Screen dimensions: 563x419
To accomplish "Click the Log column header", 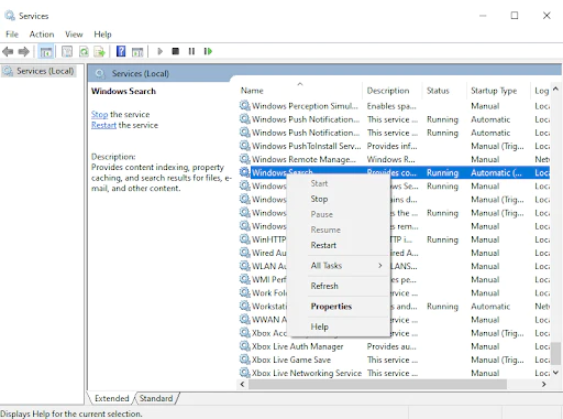I will (x=541, y=90).
